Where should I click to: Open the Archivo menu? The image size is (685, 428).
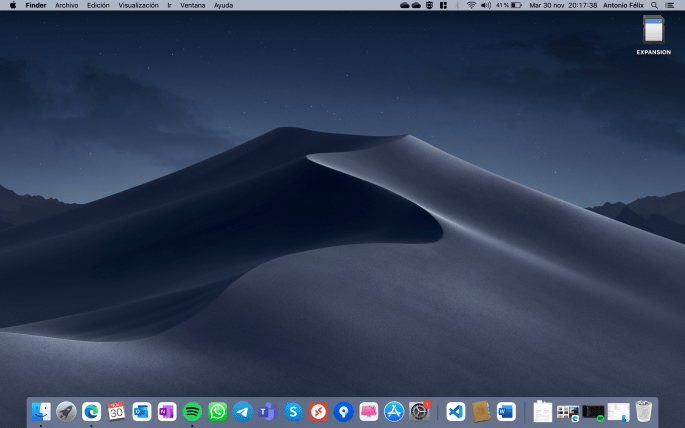(x=66, y=5)
